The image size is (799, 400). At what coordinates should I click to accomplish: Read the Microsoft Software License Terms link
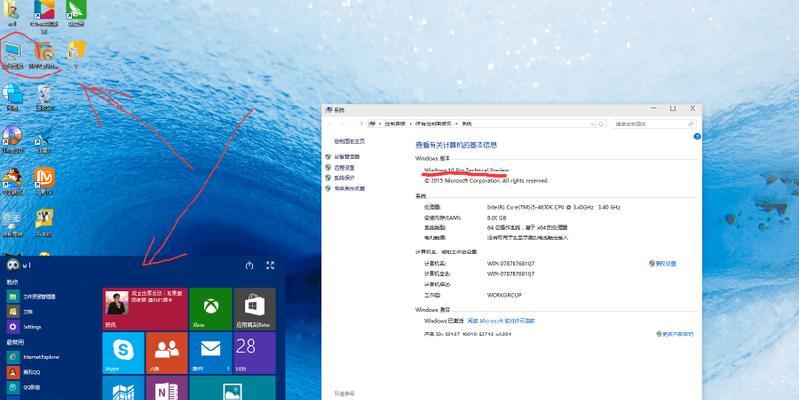click(501, 321)
